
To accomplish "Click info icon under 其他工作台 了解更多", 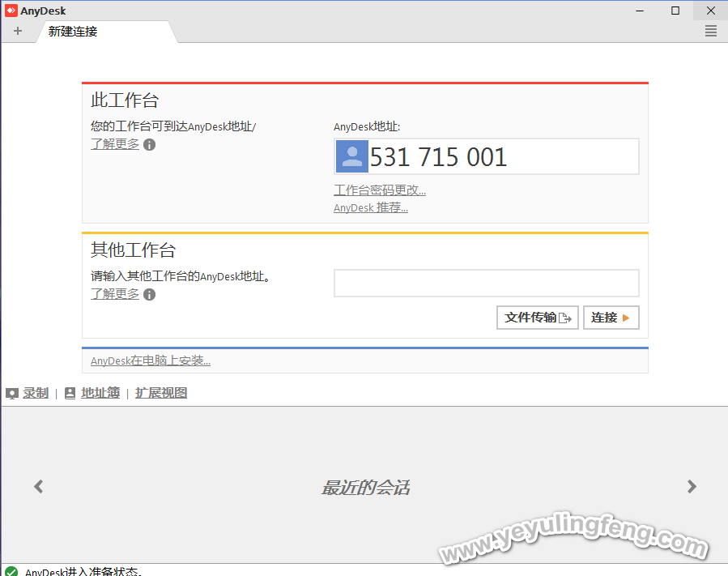I will point(150,294).
